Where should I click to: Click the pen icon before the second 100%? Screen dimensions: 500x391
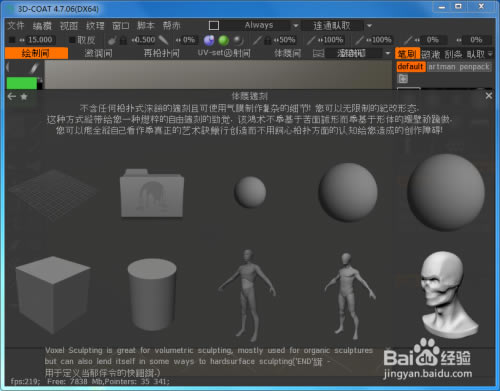(359, 40)
